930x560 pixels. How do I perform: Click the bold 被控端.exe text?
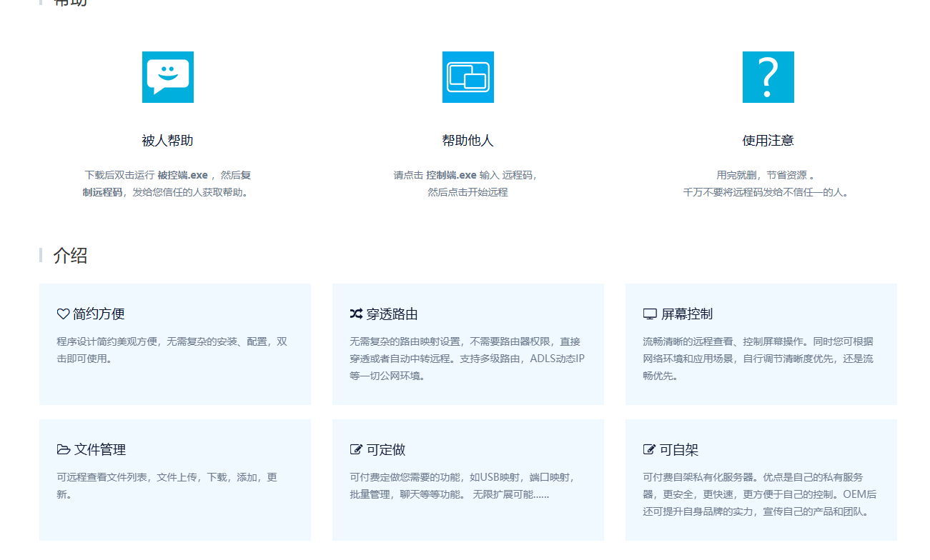182,175
